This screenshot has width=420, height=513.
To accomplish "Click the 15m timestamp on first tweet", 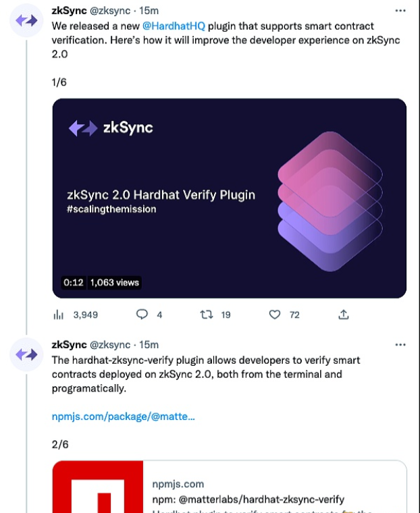I will (x=149, y=11).
